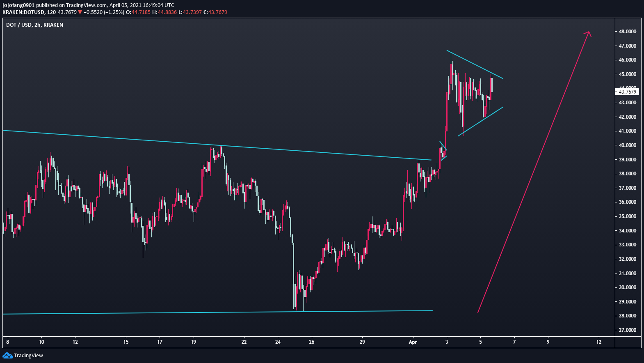The image size is (644, 363).
Task: Click the 24 date label on time axis
Action: pos(278,342)
